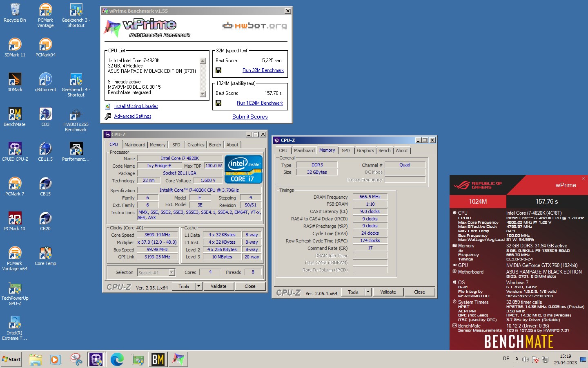Click the volume tray icon
This screenshot has height=368, width=588.
tap(526, 359)
